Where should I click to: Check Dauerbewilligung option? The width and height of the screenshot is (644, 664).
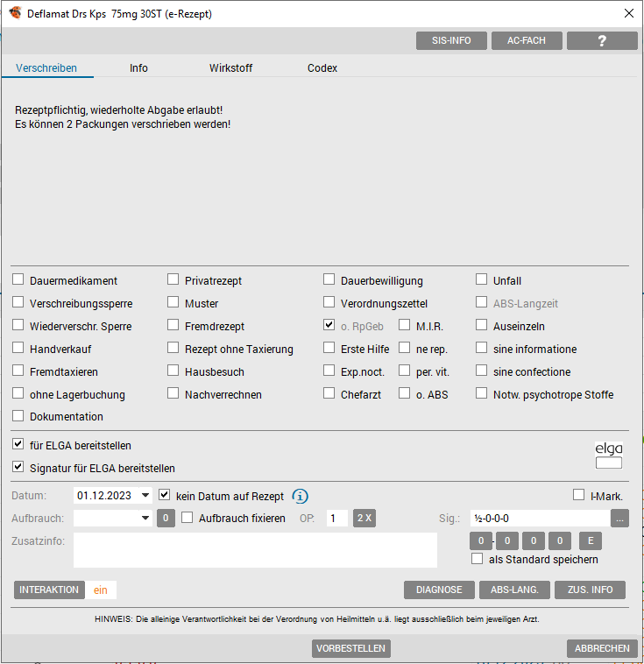[329, 279]
